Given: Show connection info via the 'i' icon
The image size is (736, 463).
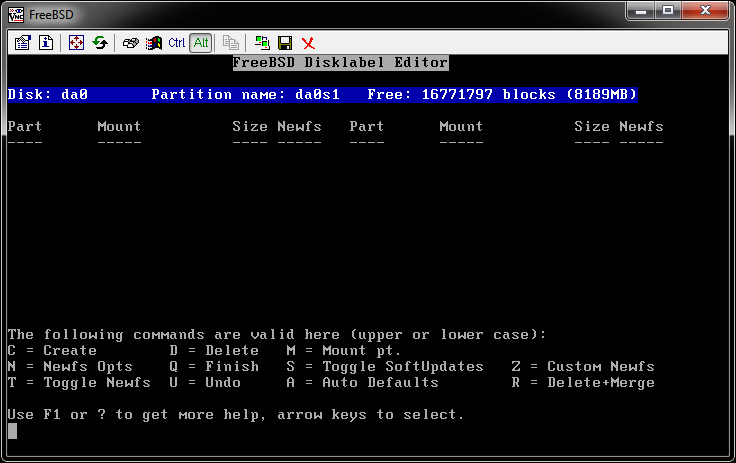Looking at the screenshot, I should click(x=46, y=43).
